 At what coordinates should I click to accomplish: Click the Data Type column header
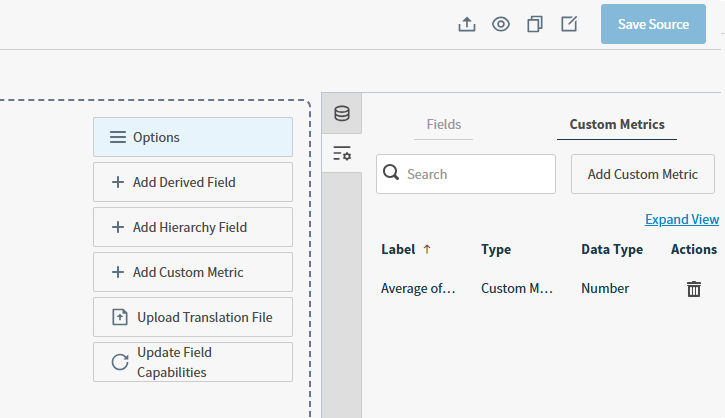coord(612,249)
